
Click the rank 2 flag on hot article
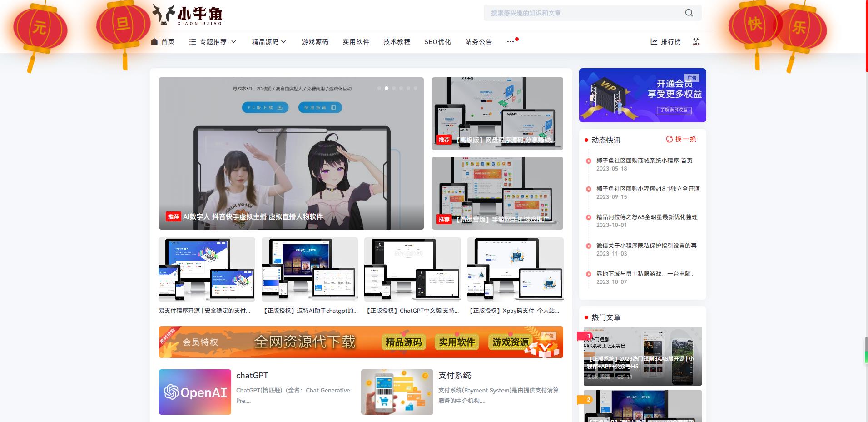click(x=585, y=400)
